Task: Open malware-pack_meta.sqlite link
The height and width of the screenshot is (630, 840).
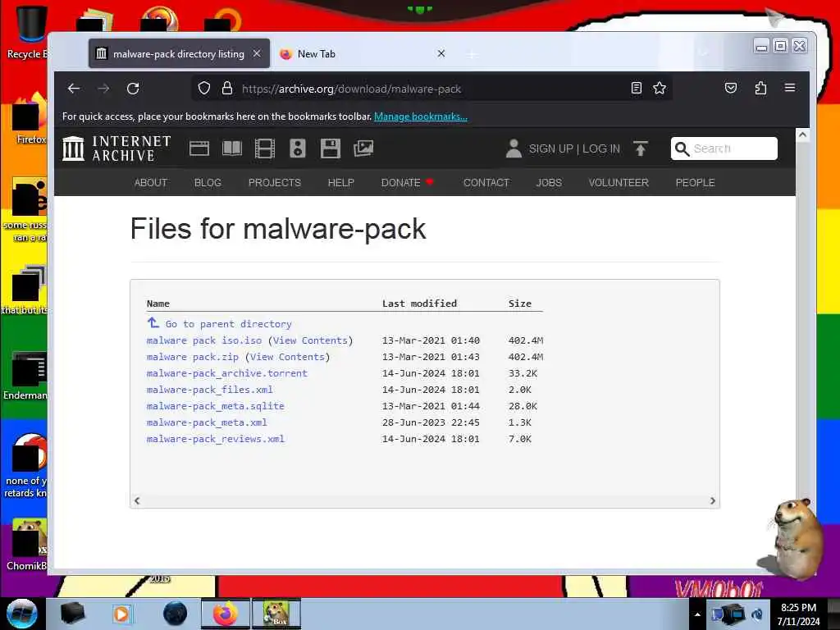Action: (x=216, y=406)
